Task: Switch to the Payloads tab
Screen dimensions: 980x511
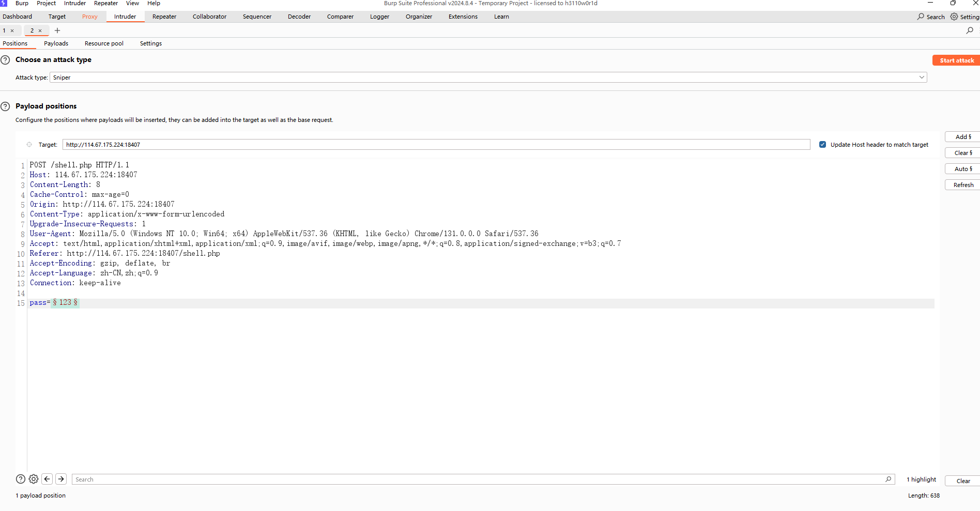Action: pos(56,43)
